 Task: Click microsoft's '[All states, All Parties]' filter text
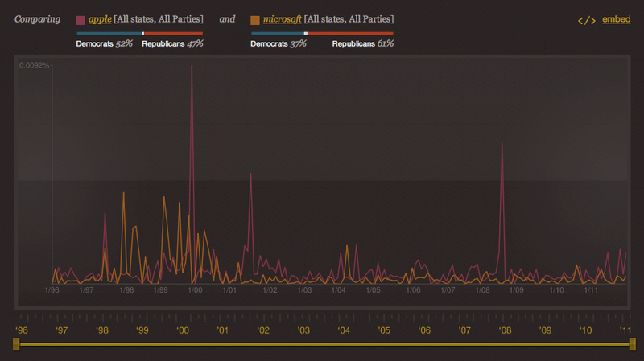(x=349, y=19)
